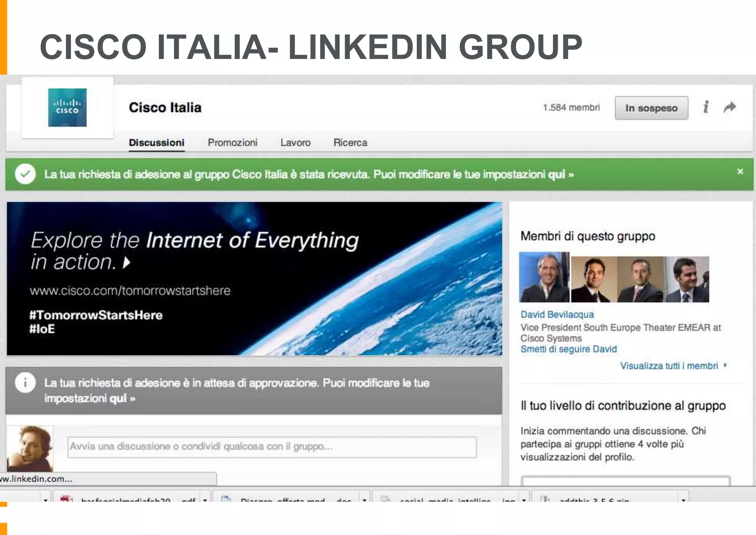Click the 1.584 membri count

click(571, 107)
